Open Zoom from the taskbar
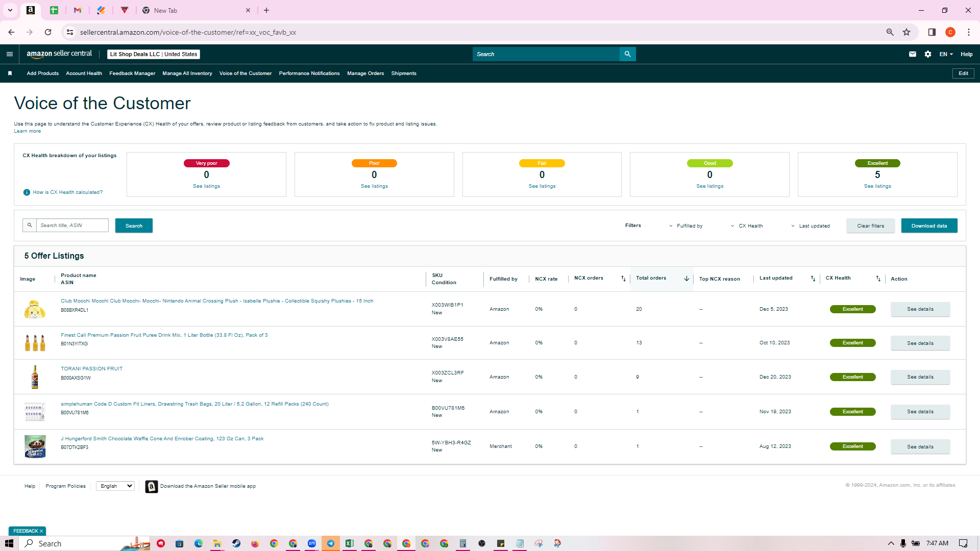The width and height of the screenshot is (980, 551). (312, 543)
